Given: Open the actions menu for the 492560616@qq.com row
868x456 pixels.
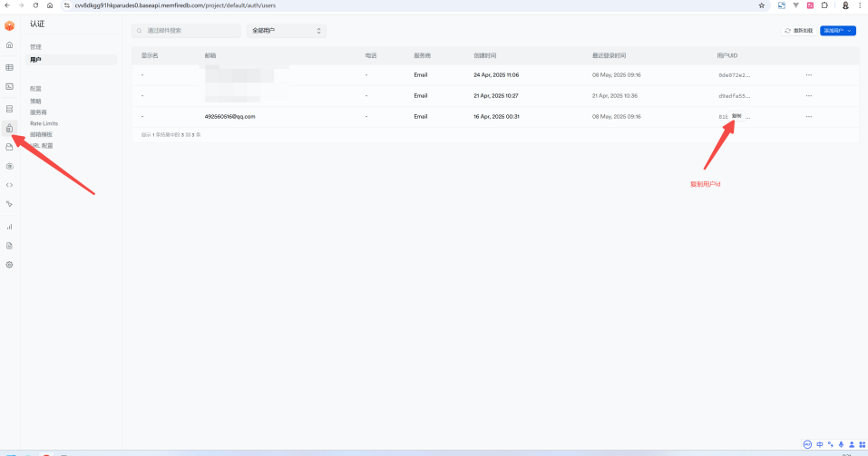Looking at the screenshot, I should click(808, 117).
